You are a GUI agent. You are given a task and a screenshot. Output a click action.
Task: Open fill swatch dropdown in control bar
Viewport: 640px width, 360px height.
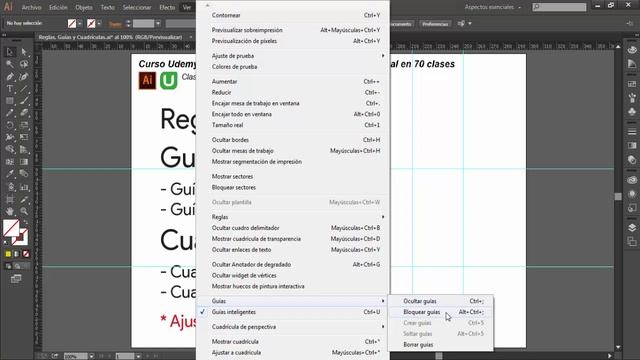point(80,24)
